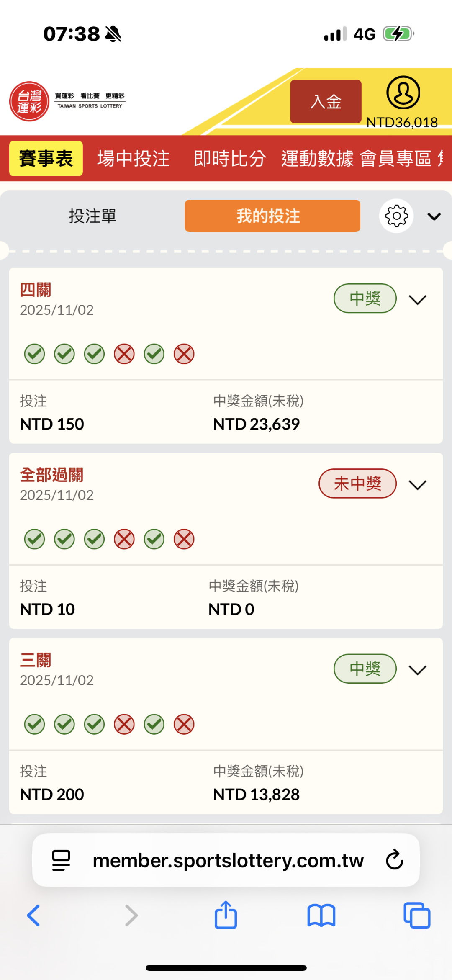Tap the Safari address bar URL
The width and height of the screenshot is (452, 980).
coord(228,860)
